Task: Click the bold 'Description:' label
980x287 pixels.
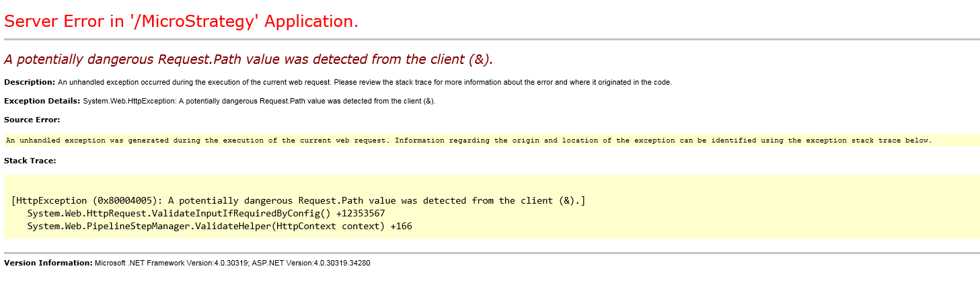Action: pos(30,82)
